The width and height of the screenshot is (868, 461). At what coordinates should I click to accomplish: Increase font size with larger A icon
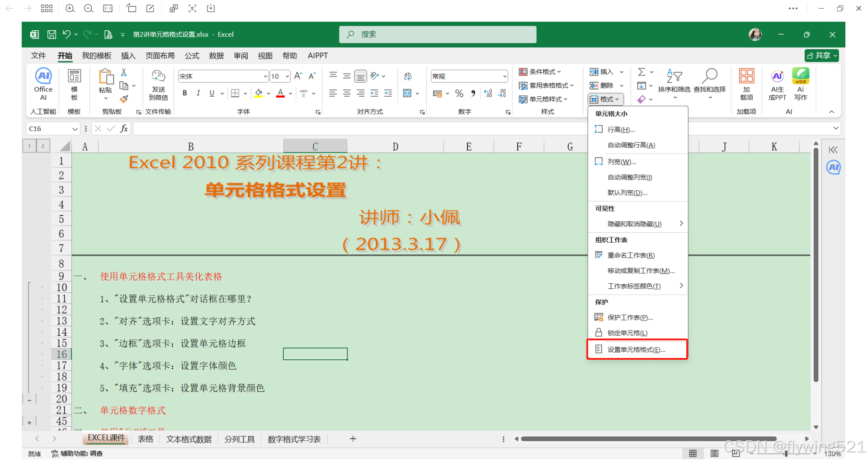[x=298, y=76]
